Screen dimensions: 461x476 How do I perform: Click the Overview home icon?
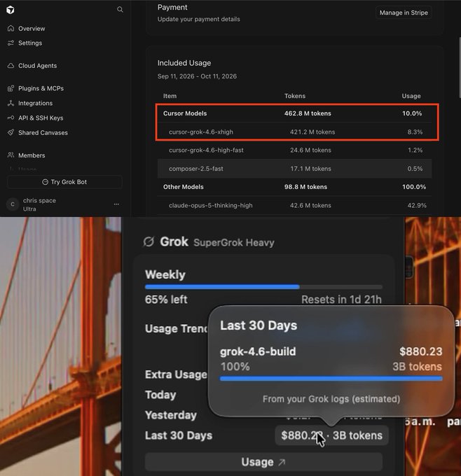tap(11, 28)
